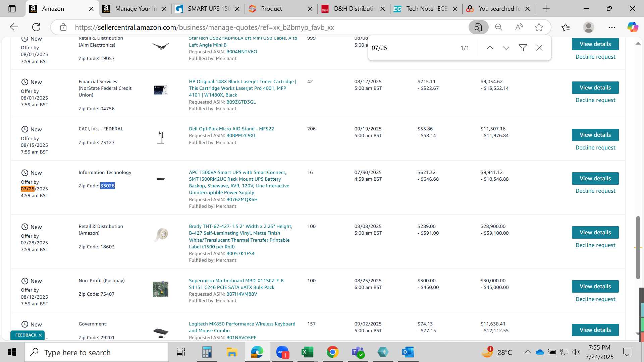
Task: Click ASIN B07H4VM88V link
Action: pos(241,294)
